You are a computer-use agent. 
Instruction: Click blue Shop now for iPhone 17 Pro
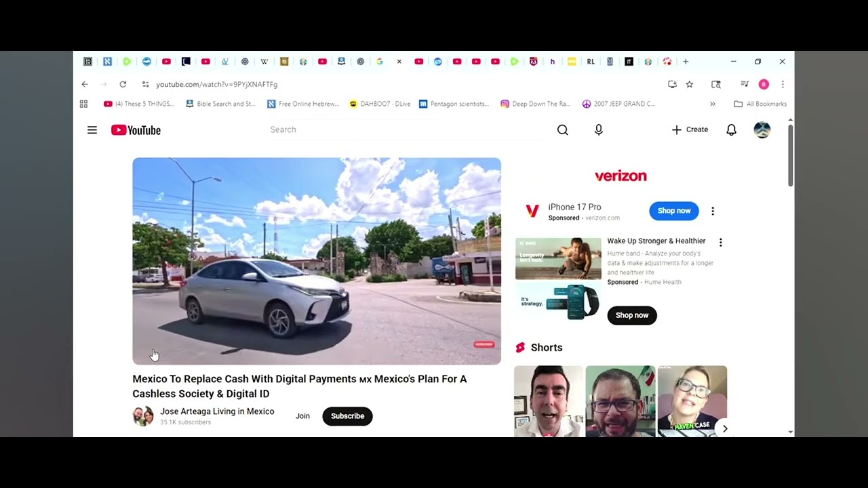pos(674,211)
